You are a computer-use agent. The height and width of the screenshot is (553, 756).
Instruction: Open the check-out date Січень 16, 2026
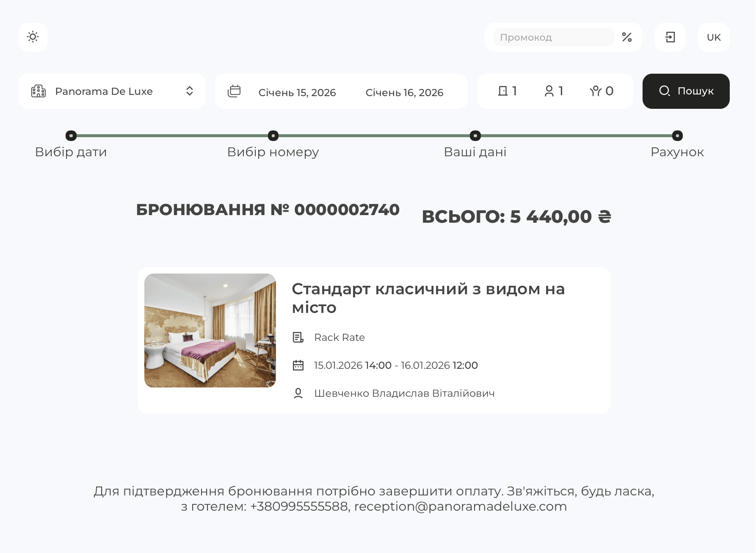pos(405,92)
